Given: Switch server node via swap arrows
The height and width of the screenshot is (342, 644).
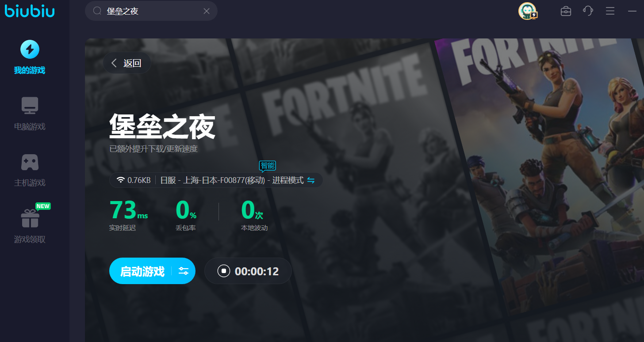Looking at the screenshot, I should [x=311, y=180].
